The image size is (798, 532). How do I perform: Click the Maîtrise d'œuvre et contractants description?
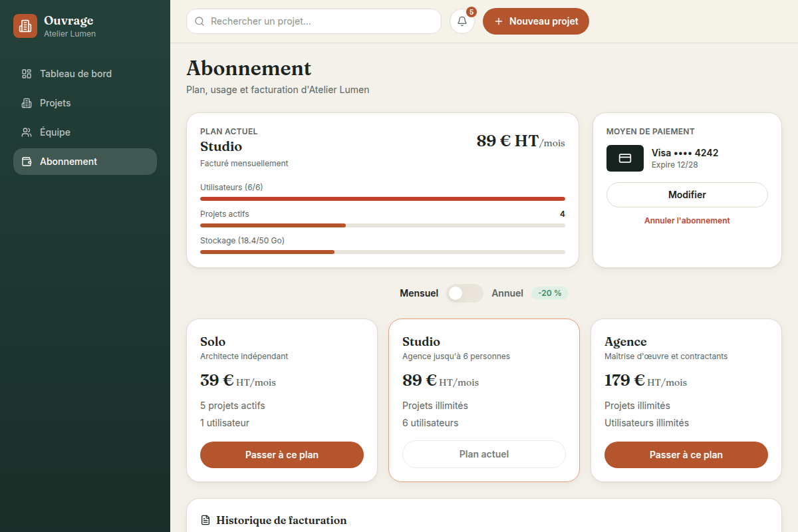[666, 356]
